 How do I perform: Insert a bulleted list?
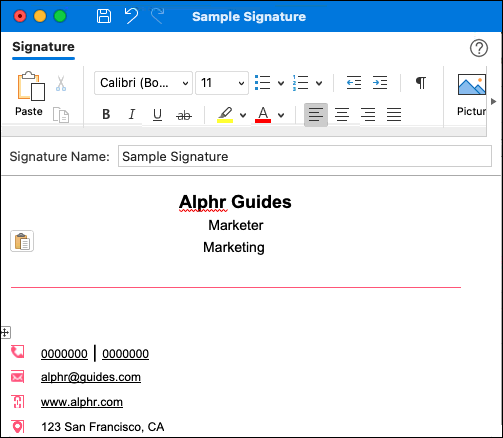click(x=262, y=83)
